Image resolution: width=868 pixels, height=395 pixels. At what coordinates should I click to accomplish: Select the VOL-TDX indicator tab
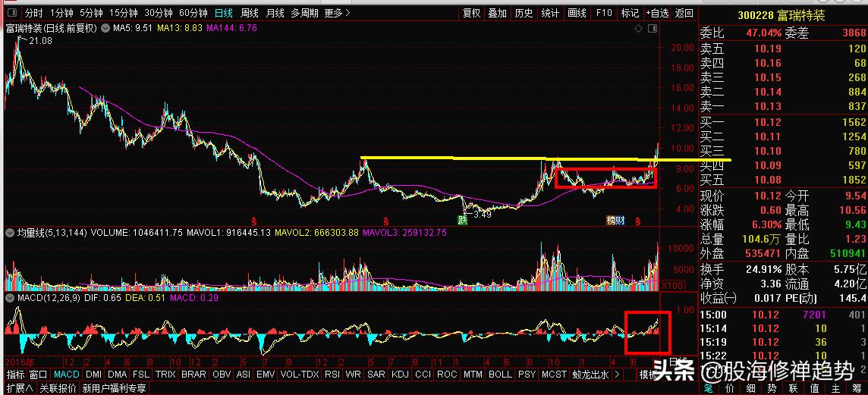(300, 375)
